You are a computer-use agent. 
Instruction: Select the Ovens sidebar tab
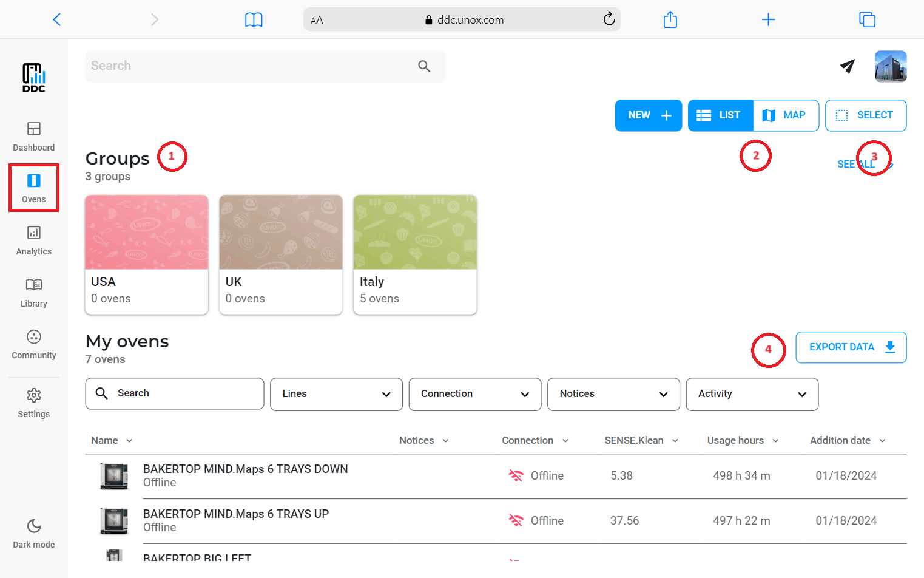tap(34, 188)
